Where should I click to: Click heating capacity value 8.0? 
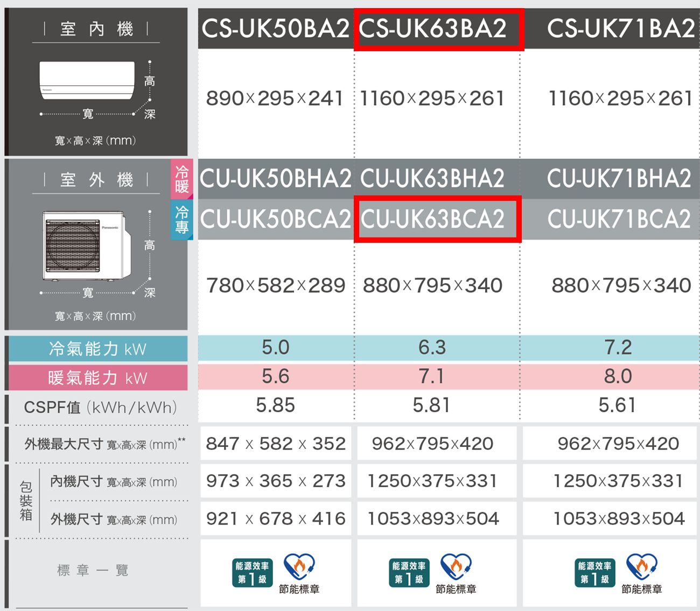coord(618,376)
